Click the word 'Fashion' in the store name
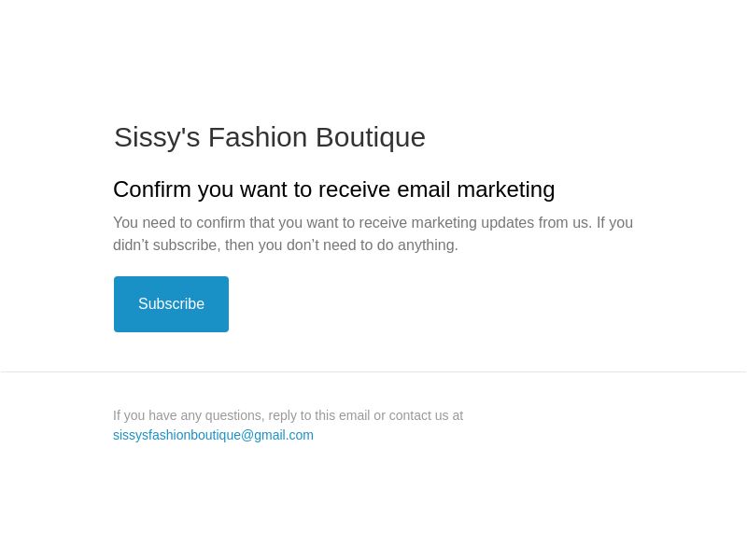The width and height of the screenshot is (747, 560). coord(258,137)
